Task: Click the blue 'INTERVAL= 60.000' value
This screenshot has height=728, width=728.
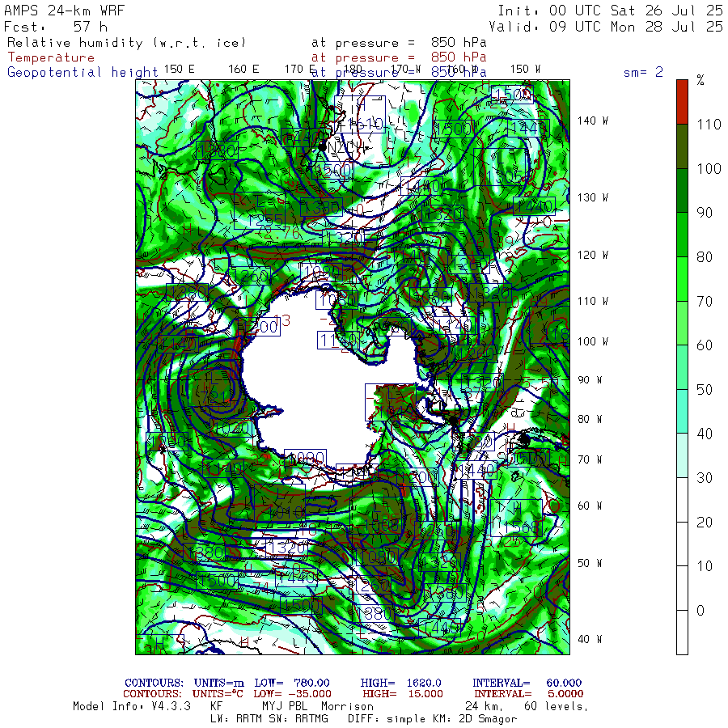Action: click(527, 683)
